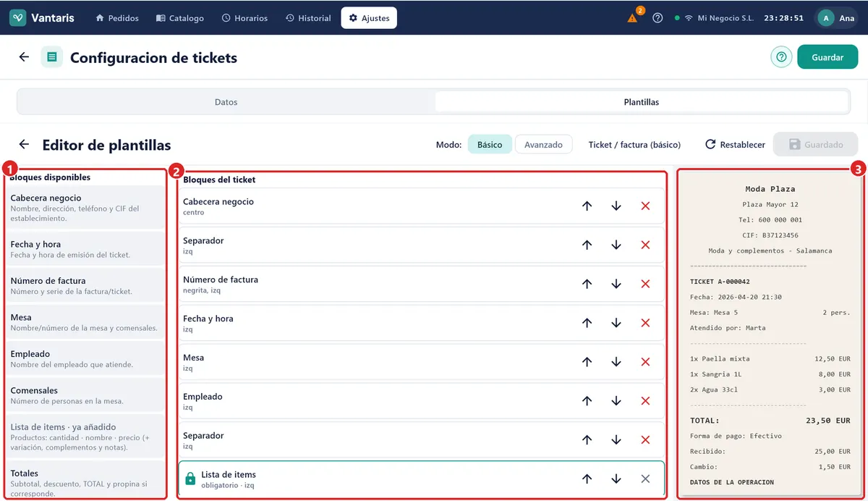868x501 pixels.
Task: Move Fecha y hora block up
Action: click(x=587, y=324)
